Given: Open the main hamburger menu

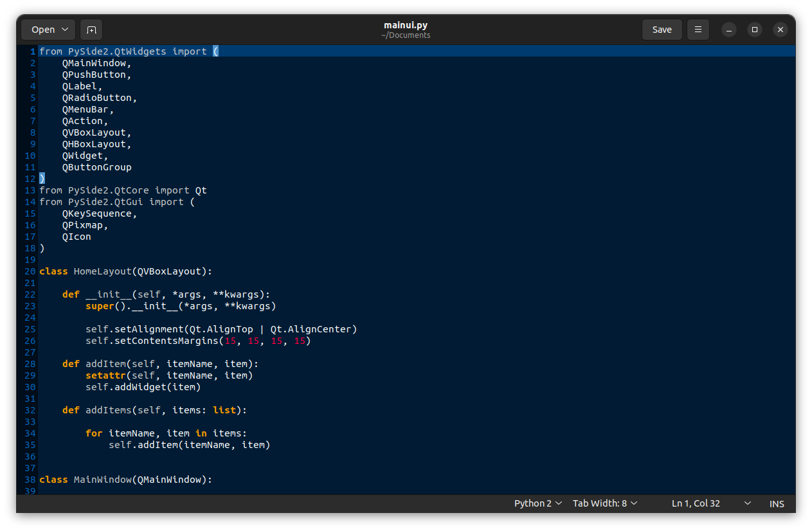Looking at the screenshot, I should click(x=698, y=30).
